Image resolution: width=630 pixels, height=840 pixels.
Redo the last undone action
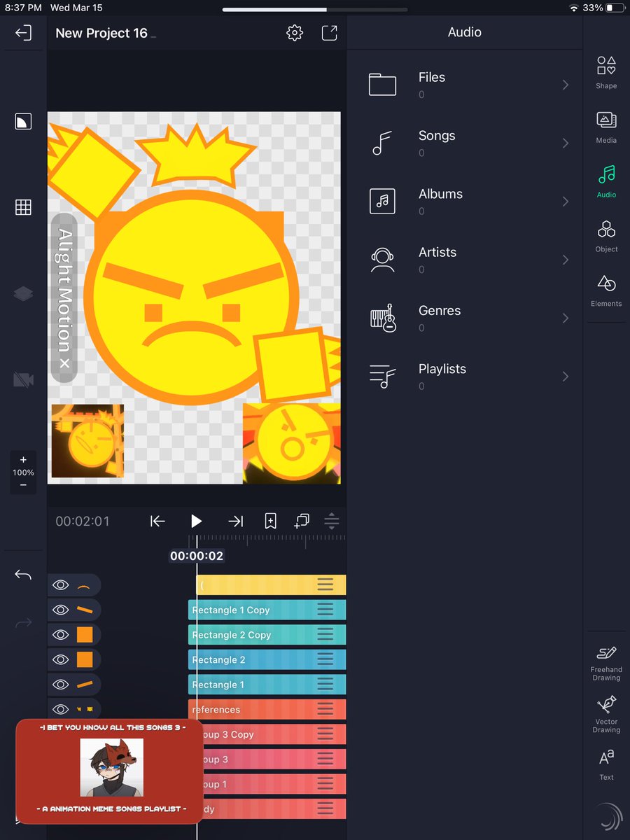(x=23, y=623)
